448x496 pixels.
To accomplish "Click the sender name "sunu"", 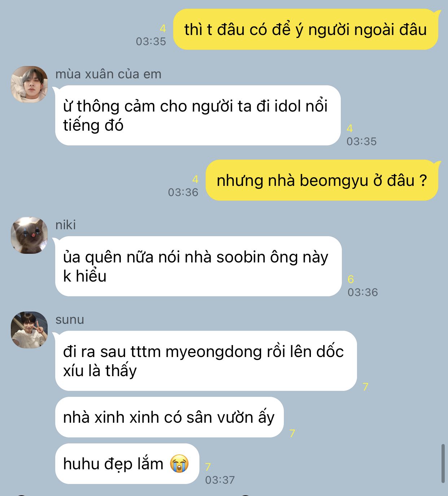I will [70, 319].
